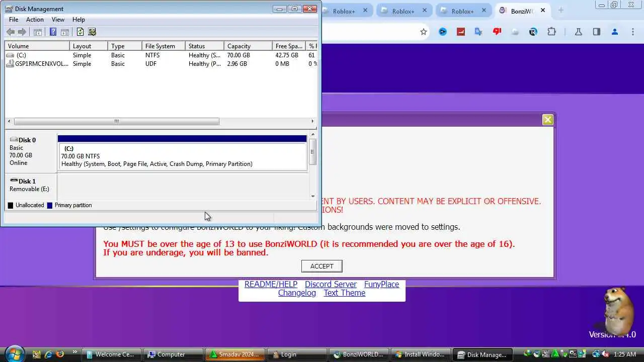Open the File menu
Viewport: 644px width, 362px height.
pyautogui.click(x=14, y=20)
